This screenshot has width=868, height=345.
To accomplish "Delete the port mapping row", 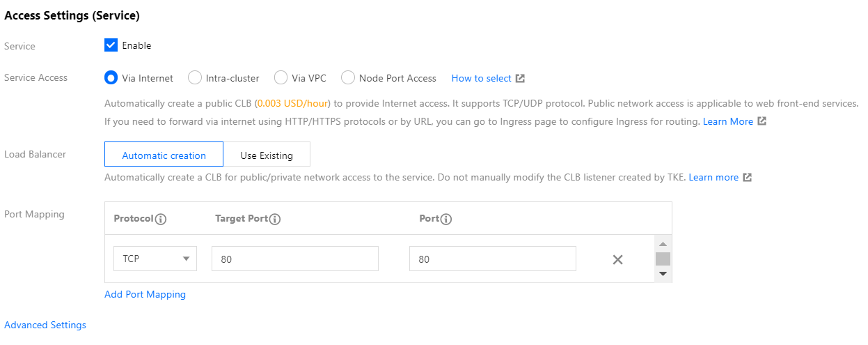I will tap(617, 259).
